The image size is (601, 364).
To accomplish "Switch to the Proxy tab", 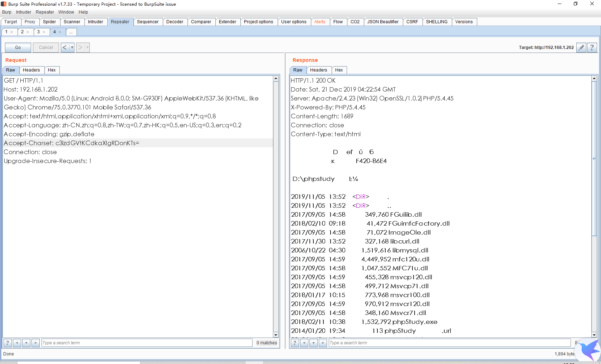I will point(30,22).
